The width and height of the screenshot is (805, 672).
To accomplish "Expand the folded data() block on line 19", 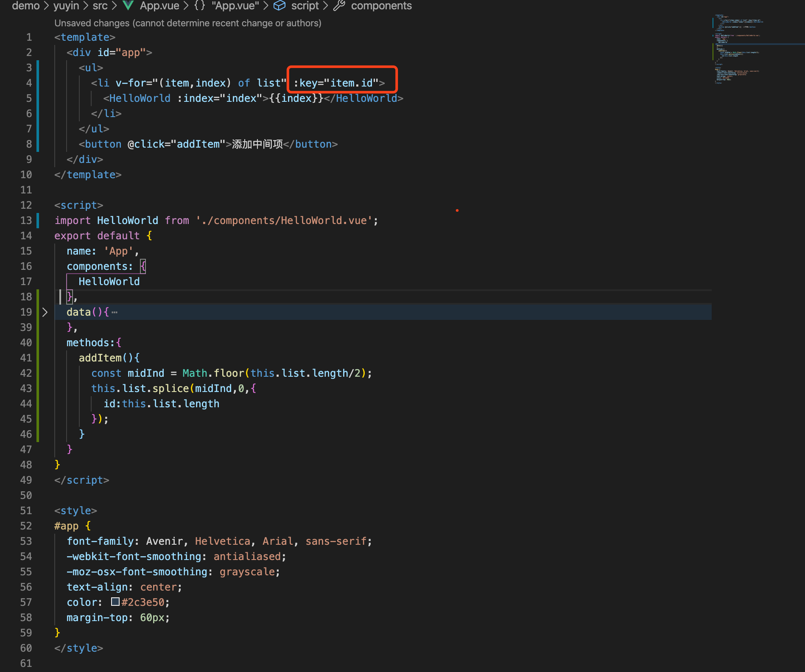I will [45, 312].
